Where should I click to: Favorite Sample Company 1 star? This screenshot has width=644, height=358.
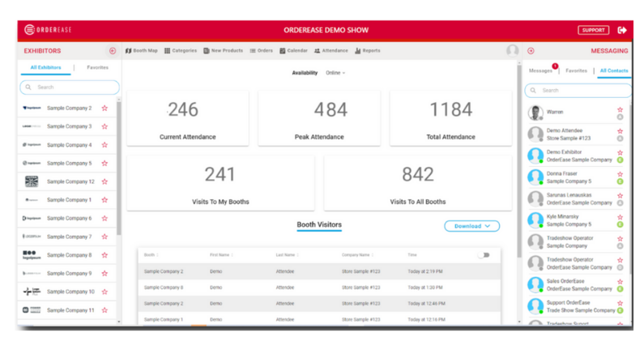[x=104, y=200]
